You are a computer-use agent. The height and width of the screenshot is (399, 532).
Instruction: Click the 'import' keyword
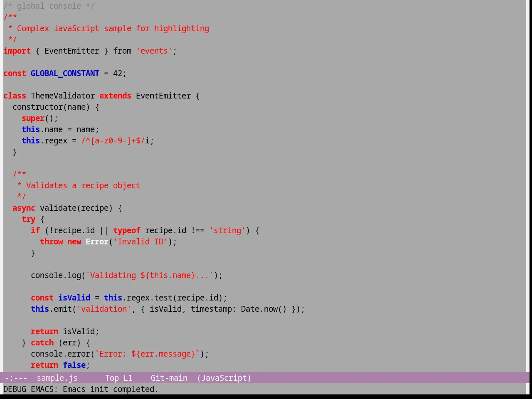tap(17, 51)
